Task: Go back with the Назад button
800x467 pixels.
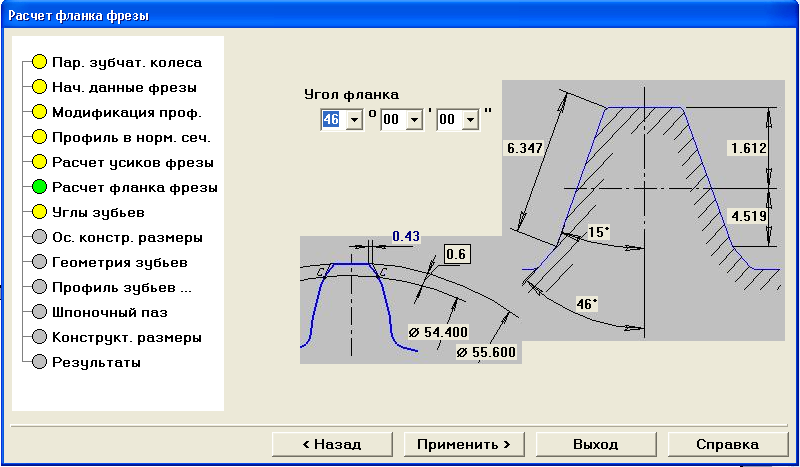Action: [332, 444]
